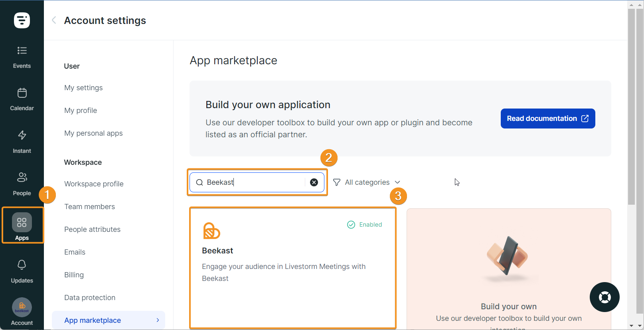
Task: Open My settings
Action: click(x=83, y=88)
